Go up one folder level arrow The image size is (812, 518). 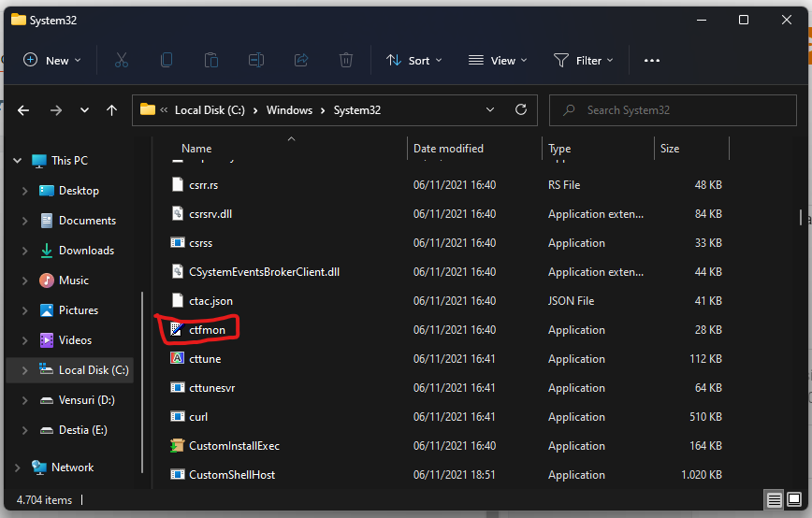(x=112, y=110)
